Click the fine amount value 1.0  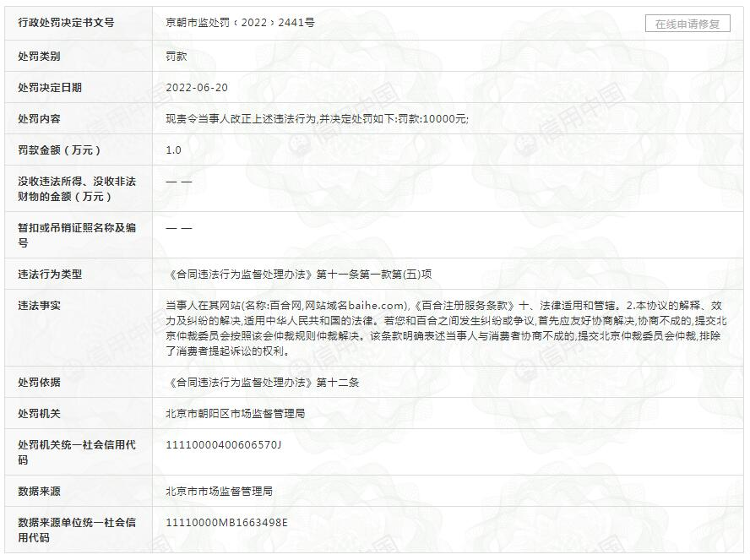[173, 150]
